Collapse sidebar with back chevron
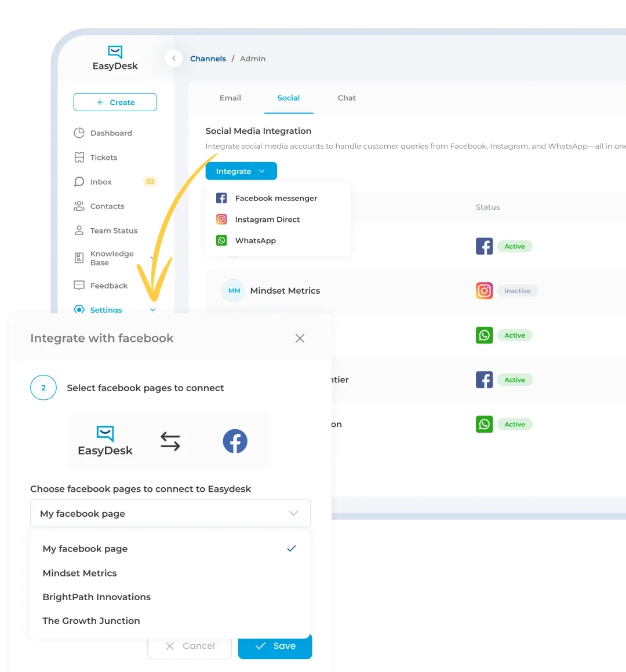Viewport: 626px width, 672px height. point(174,59)
